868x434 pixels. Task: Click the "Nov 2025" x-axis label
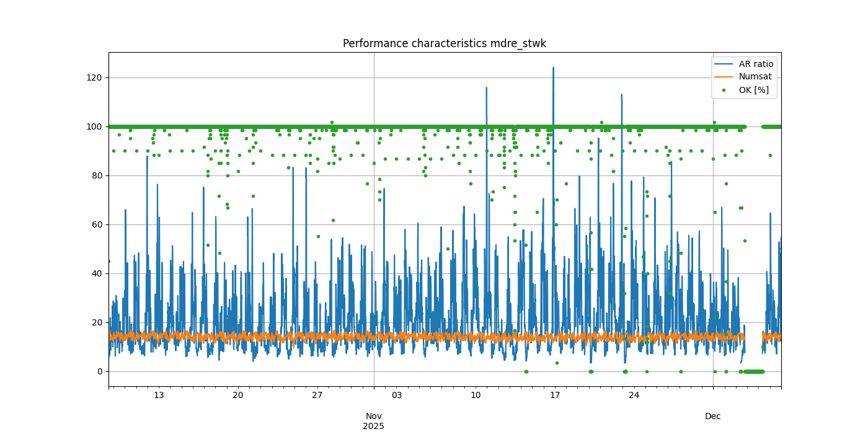373,421
